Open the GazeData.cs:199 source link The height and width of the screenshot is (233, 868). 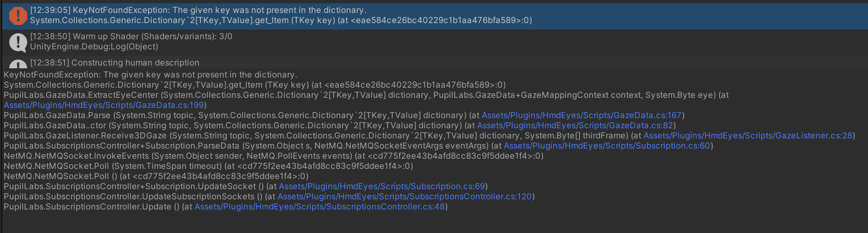pyautogui.click(x=104, y=105)
